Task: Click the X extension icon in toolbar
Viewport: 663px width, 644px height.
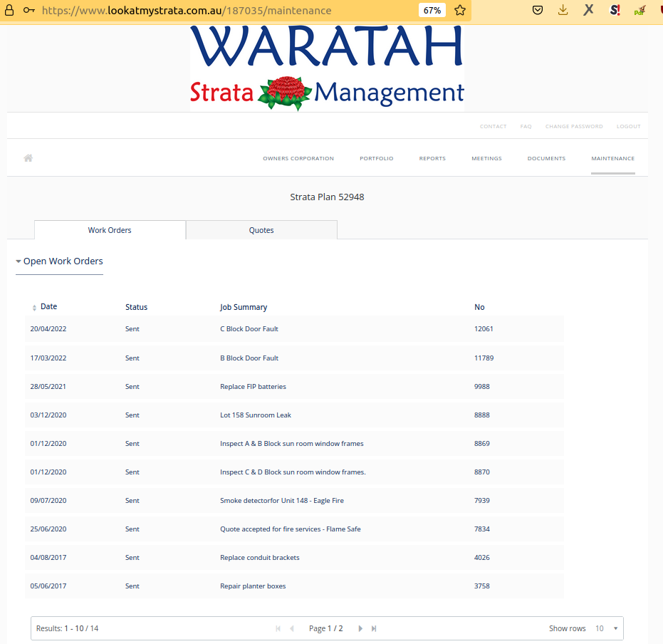Action: coord(588,10)
